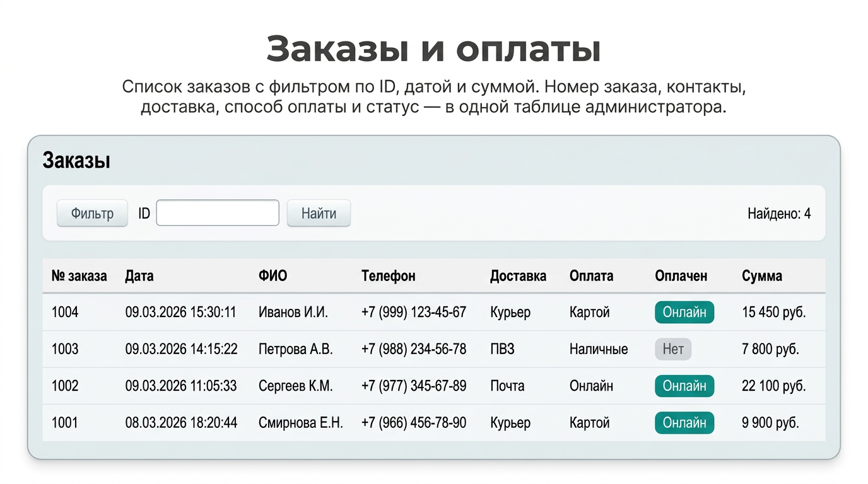Click the sum 9 900 руб.
Viewport: 868px width, 484px height.
tap(770, 423)
